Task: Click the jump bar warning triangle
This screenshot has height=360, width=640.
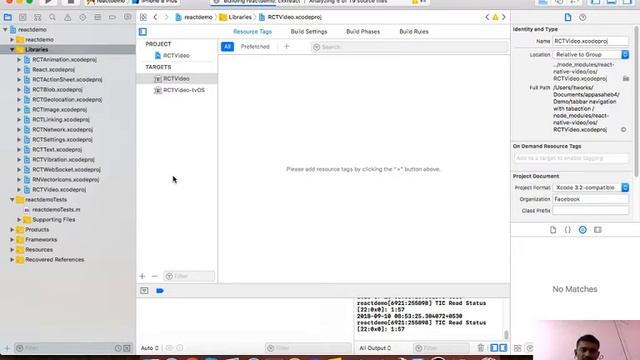Action: [x=495, y=17]
